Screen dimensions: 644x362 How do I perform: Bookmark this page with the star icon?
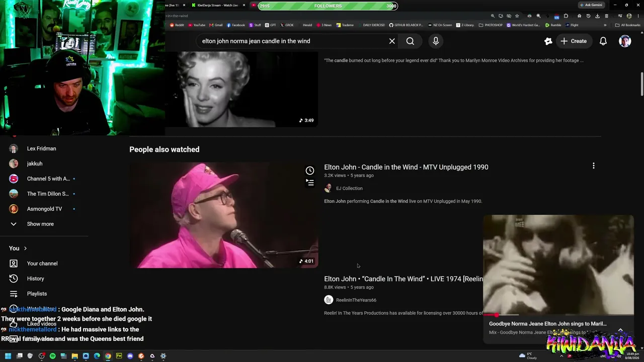click(517, 16)
